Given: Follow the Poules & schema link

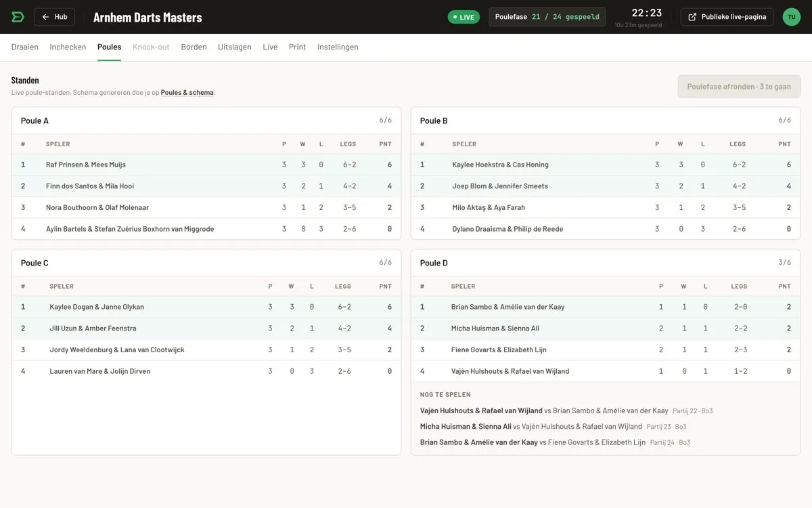Looking at the screenshot, I should point(187,92).
